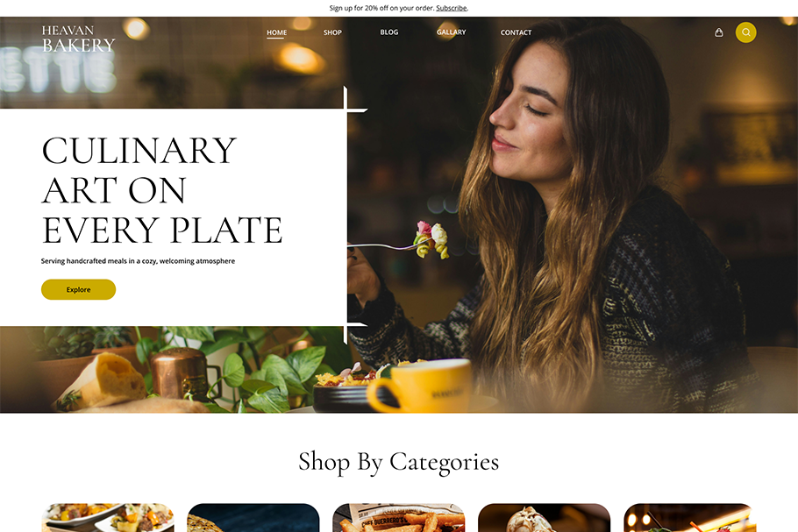The image size is (798, 532).
Task: Open the Contact page link
Action: coord(516,32)
